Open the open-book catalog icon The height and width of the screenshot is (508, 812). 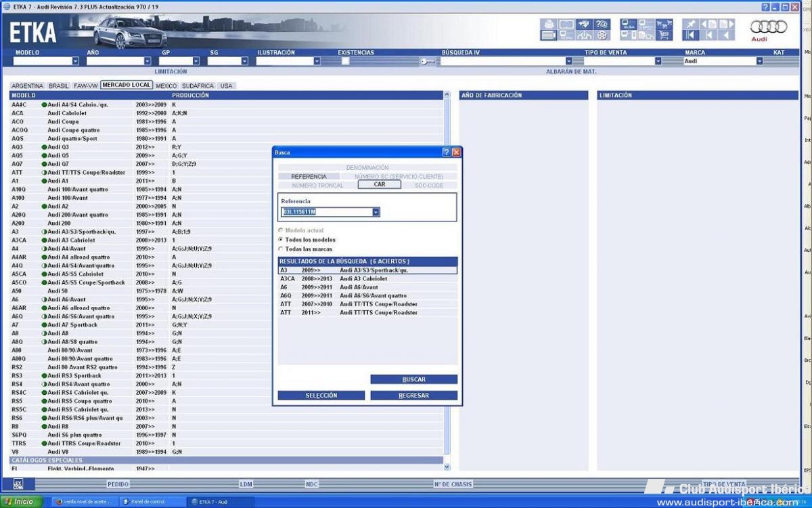click(566, 24)
